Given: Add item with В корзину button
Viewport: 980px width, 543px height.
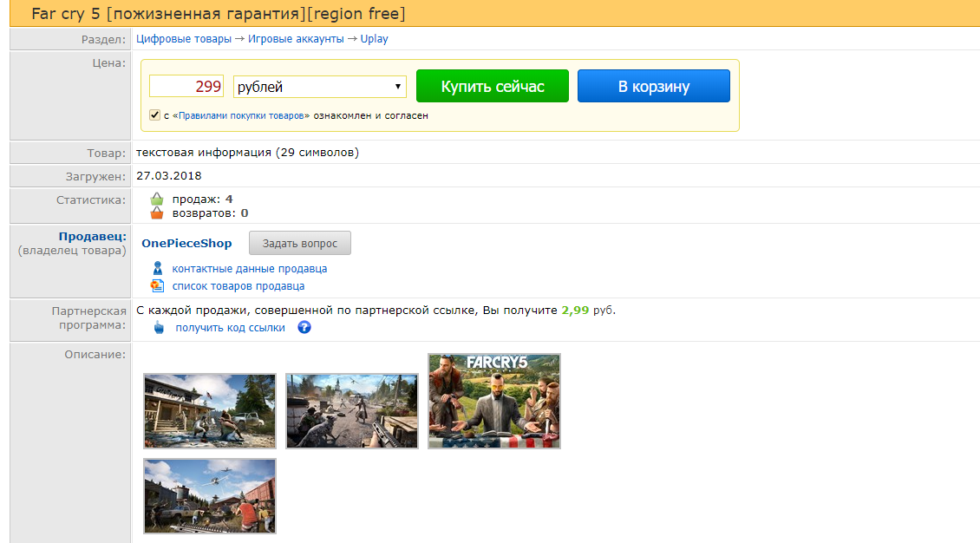Looking at the screenshot, I should point(654,86).
